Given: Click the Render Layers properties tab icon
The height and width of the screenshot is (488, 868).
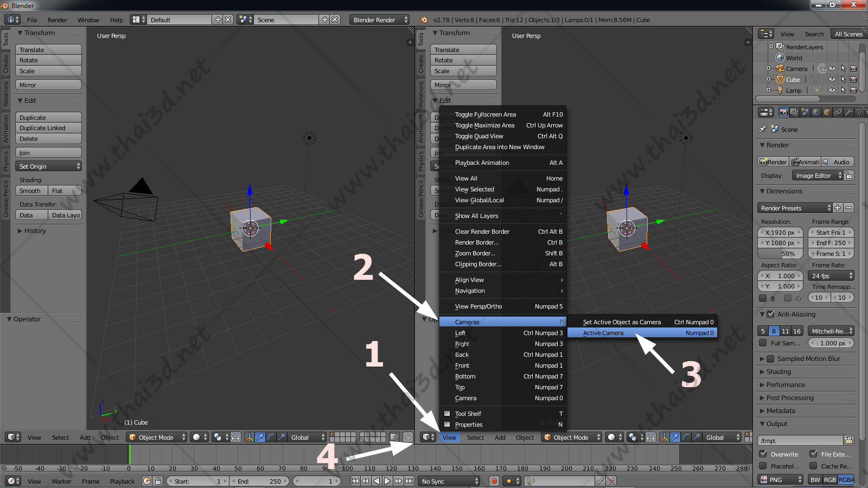Looking at the screenshot, I should pyautogui.click(x=794, y=112).
